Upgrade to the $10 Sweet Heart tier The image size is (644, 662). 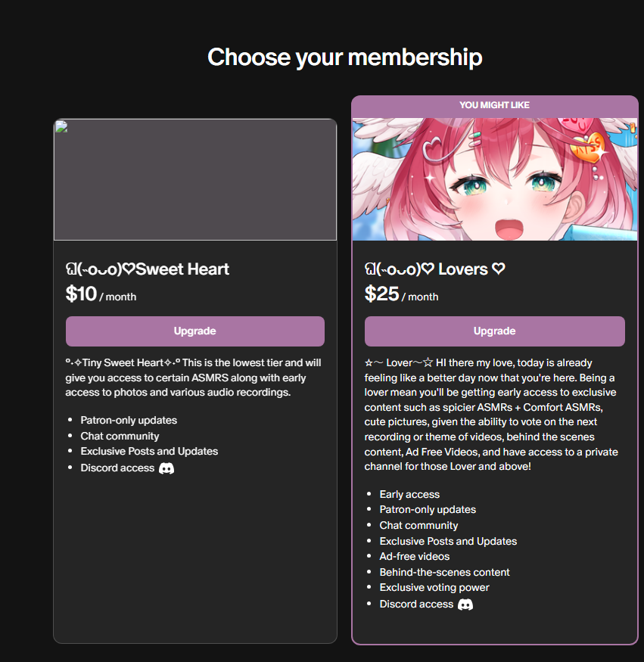coord(195,331)
